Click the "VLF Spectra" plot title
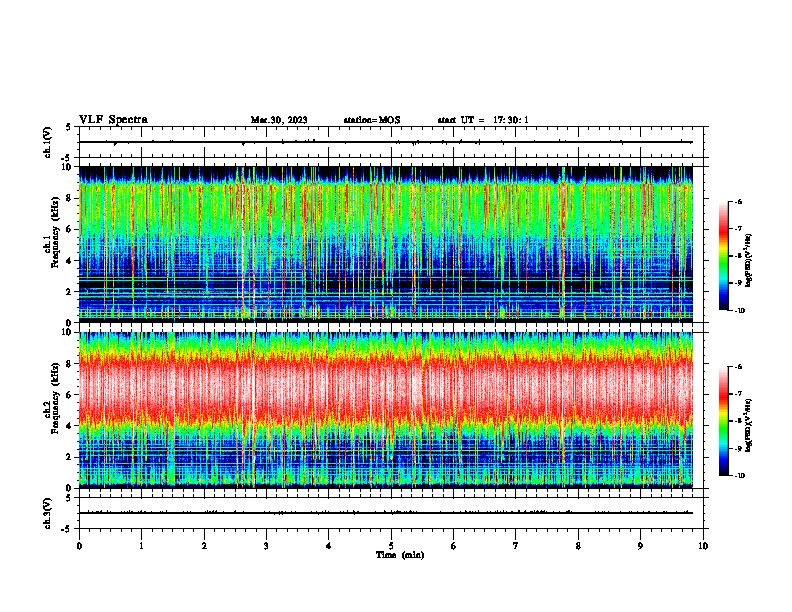792x612 pixels. coord(113,120)
